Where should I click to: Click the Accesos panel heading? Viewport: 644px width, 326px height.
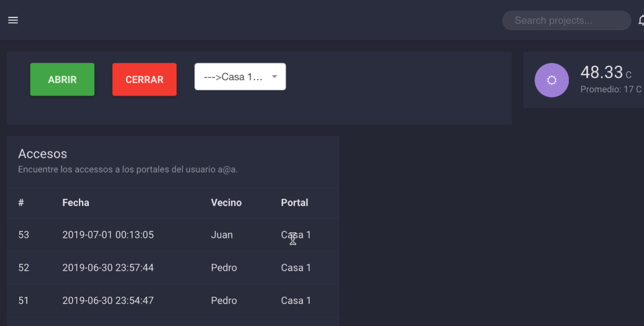42,153
